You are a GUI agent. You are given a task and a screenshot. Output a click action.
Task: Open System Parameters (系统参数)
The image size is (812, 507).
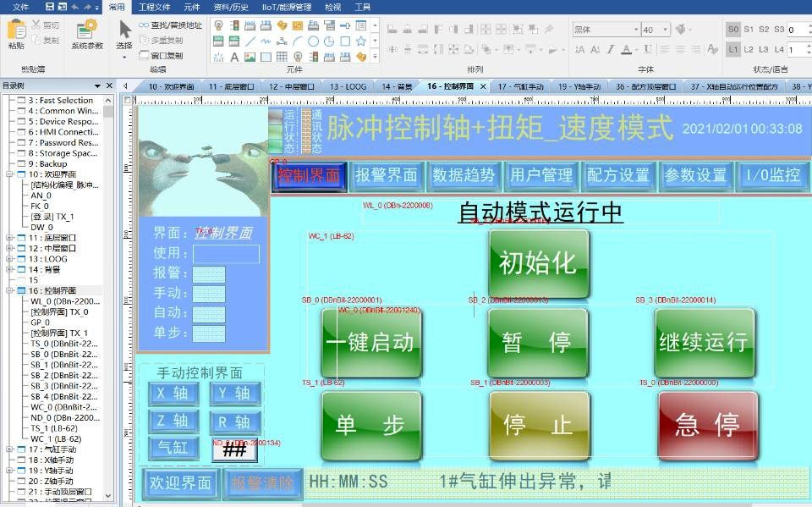click(87, 35)
